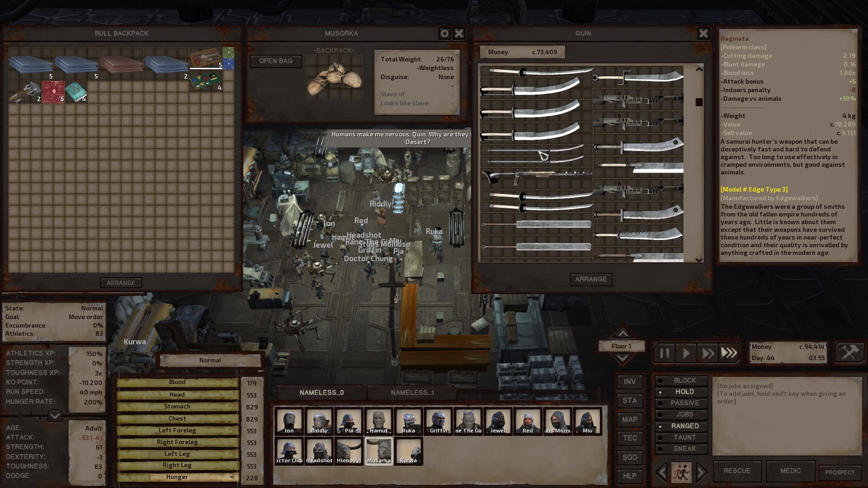Select Musorka pack animal portrait
The image size is (868, 488).
378,451
